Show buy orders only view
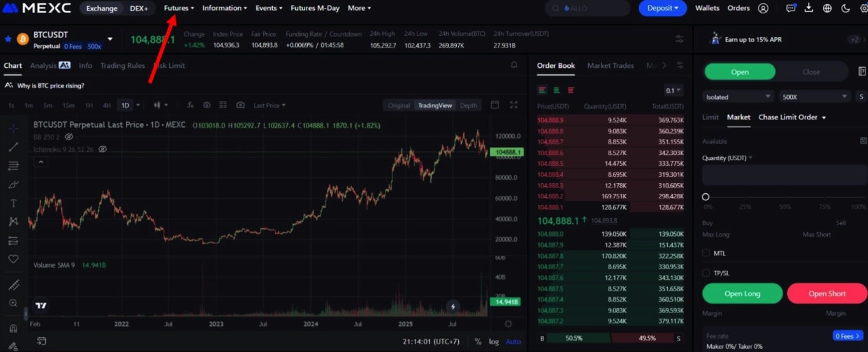The width and height of the screenshot is (868, 352). click(557, 90)
